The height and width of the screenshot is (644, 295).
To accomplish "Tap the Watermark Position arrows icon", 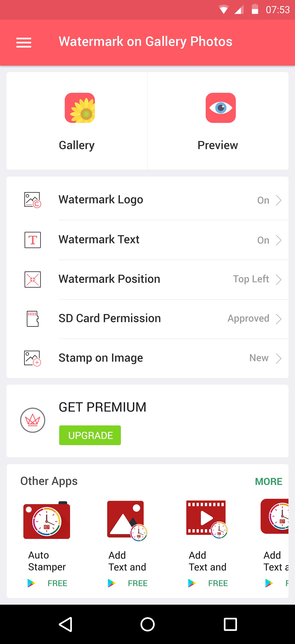I will click(33, 279).
